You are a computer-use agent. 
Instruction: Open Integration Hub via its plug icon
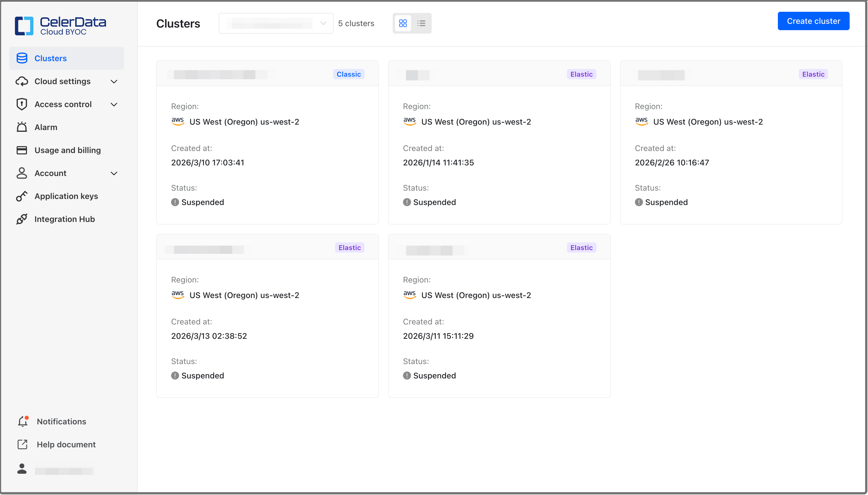(x=22, y=219)
